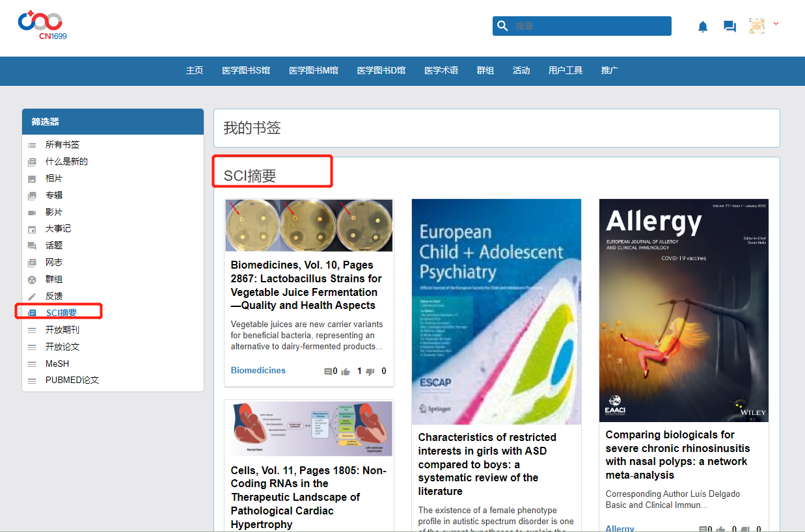Viewport: 805px width, 532px height.
Task: Click the 我的书签 page heading
Action: click(252, 128)
